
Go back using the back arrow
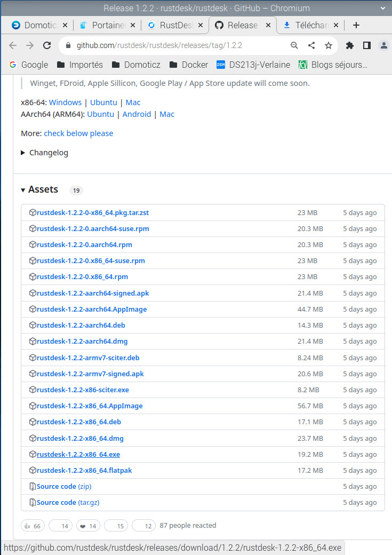point(13,45)
